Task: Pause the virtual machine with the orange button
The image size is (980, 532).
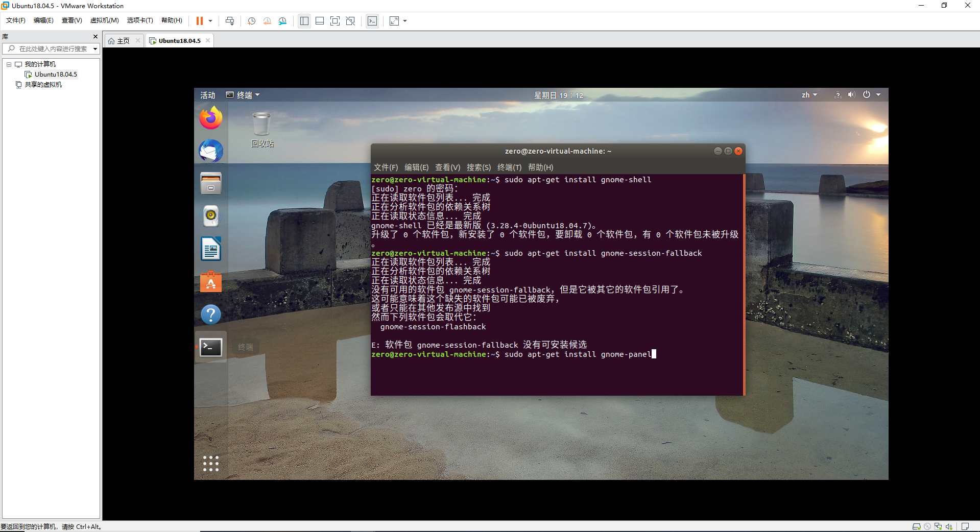Action: click(x=200, y=21)
